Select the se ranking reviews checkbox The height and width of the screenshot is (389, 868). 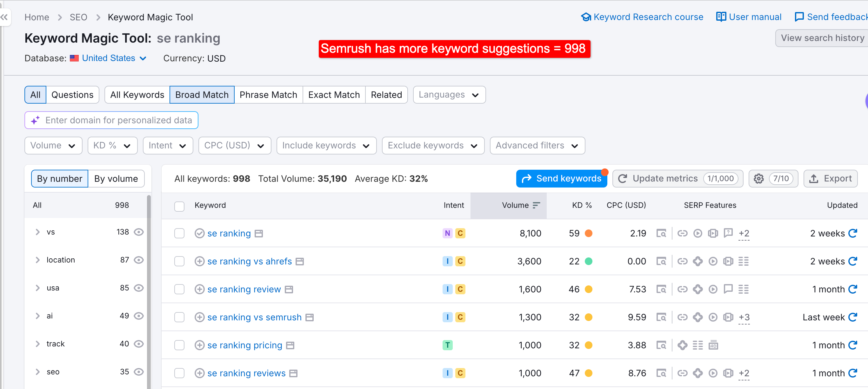(179, 373)
